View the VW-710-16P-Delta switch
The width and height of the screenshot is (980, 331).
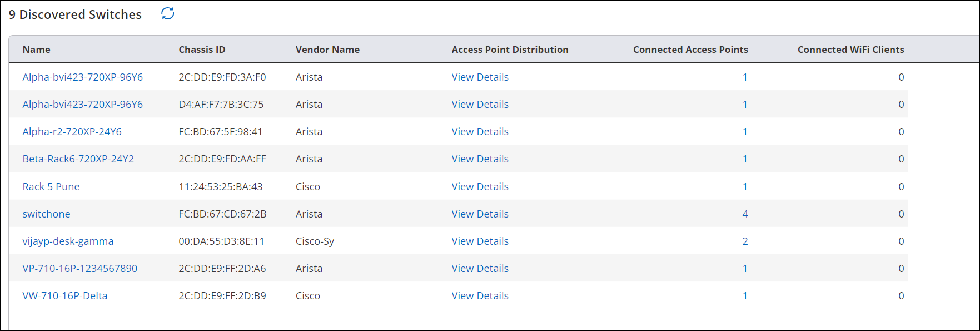pyautogui.click(x=64, y=295)
